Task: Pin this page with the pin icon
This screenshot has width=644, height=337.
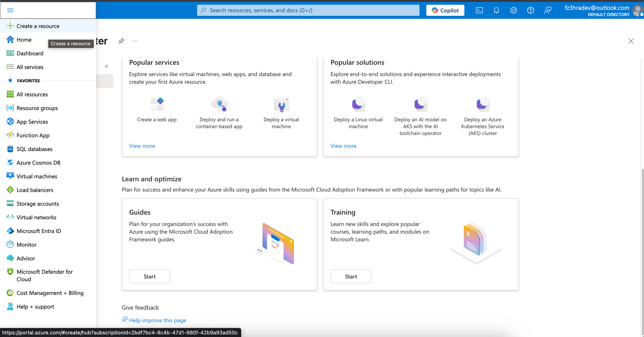Action: point(121,41)
